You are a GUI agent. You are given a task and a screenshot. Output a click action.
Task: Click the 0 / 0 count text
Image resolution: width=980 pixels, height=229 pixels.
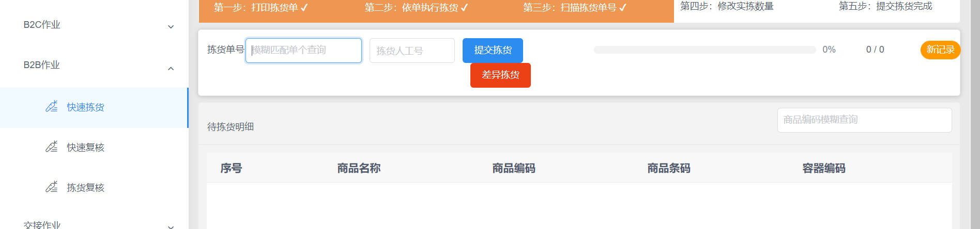point(875,50)
